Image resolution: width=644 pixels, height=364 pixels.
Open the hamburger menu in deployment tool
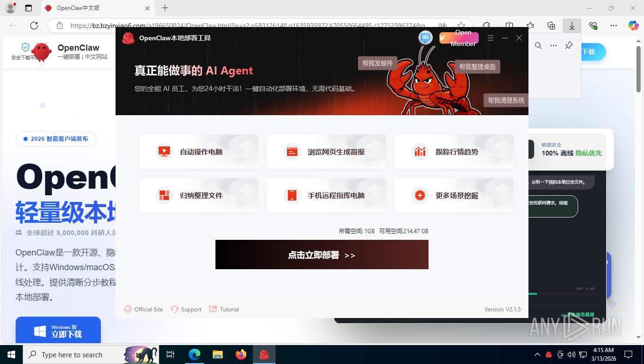point(491,38)
